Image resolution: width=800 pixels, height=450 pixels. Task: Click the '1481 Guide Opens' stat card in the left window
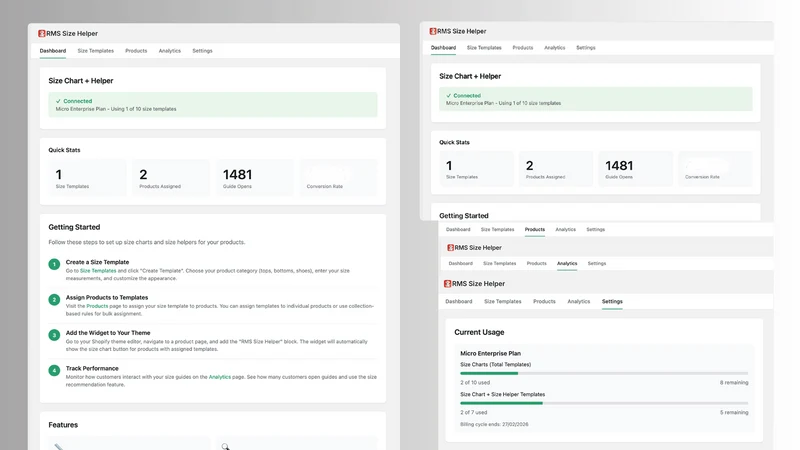(x=255, y=178)
